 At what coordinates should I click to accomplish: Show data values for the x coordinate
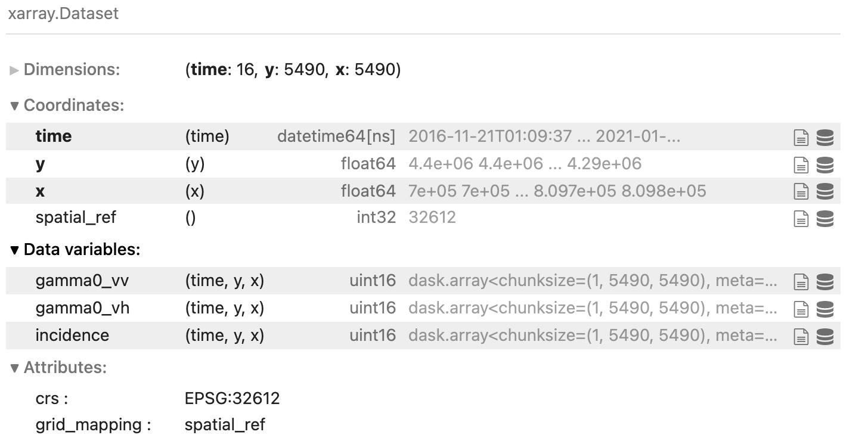pos(824,191)
